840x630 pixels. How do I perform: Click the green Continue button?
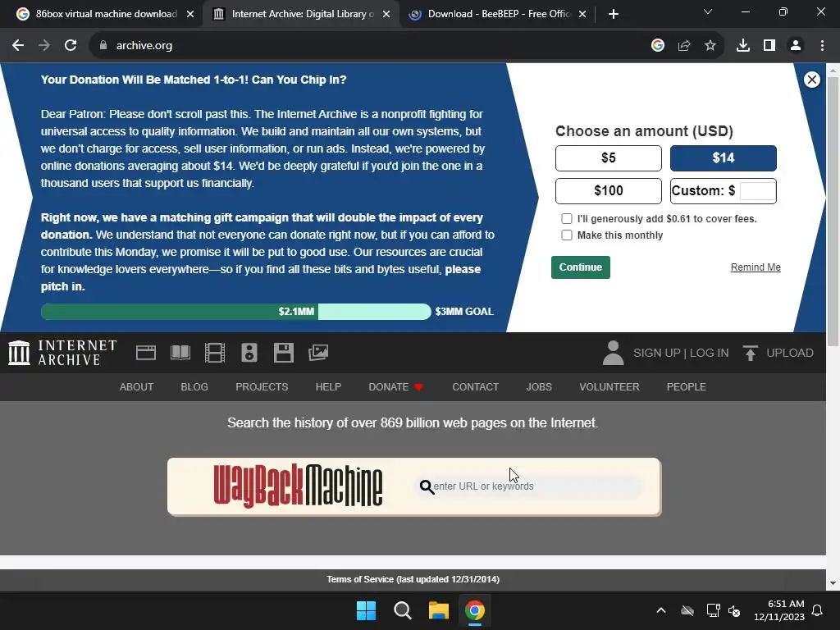[x=580, y=267]
